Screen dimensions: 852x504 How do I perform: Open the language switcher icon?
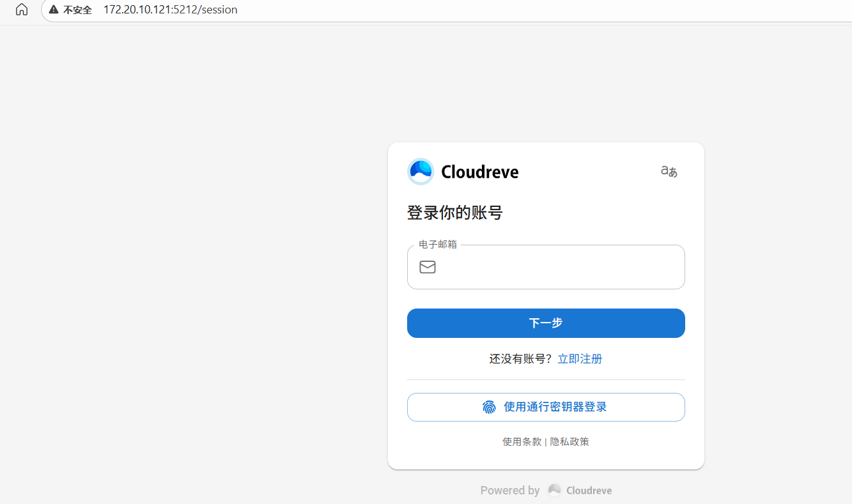tap(669, 171)
